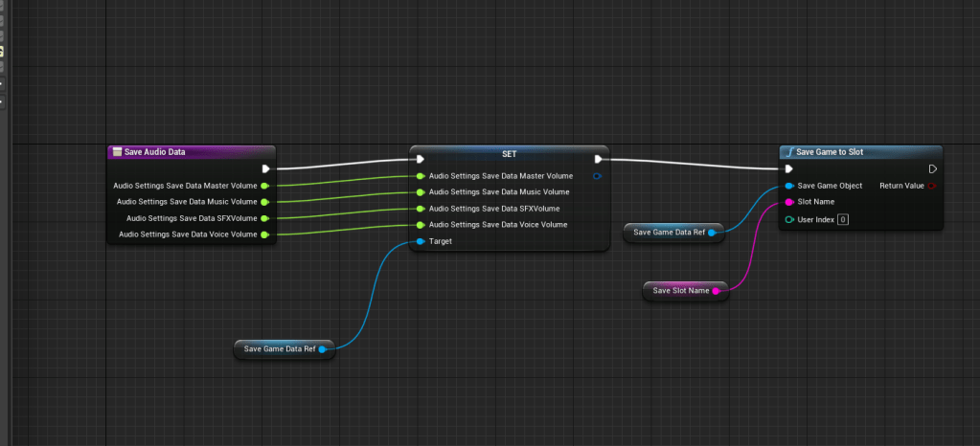
Task: Click the exec input pin on the SET node
Action: point(420,160)
